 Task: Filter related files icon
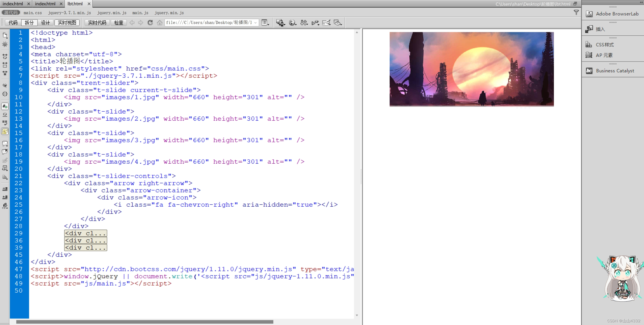click(576, 13)
